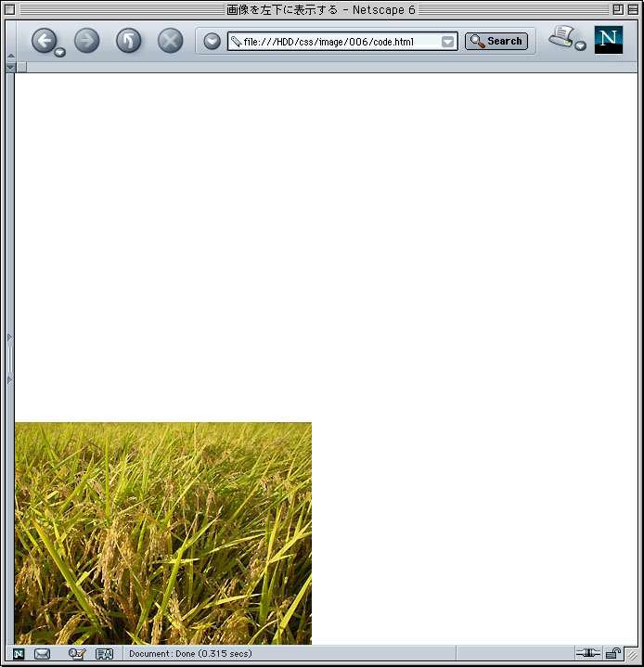The width and height of the screenshot is (644, 667).
Task: Go back with the Back arrow button
Action: click(x=44, y=41)
